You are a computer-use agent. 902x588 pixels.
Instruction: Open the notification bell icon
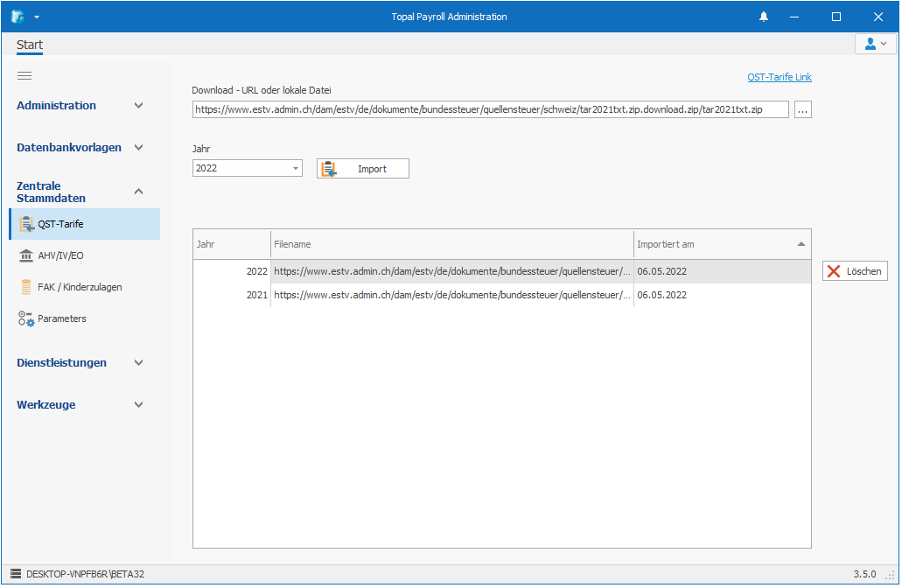(x=764, y=17)
